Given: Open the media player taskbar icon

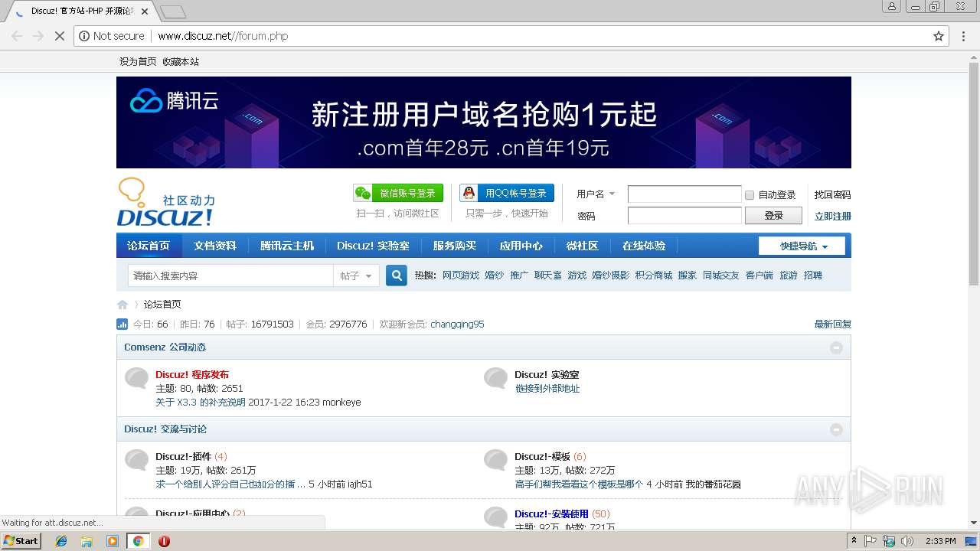Looking at the screenshot, I should click(113, 541).
